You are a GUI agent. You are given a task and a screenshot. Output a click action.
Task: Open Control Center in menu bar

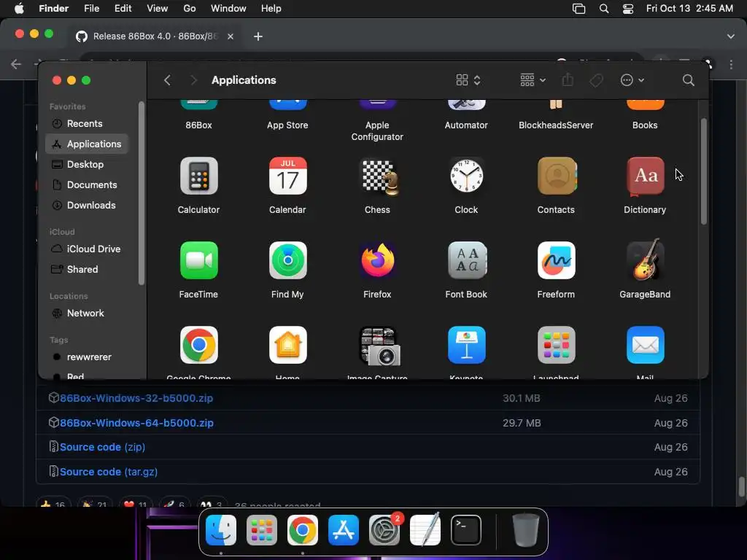[628, 9]
